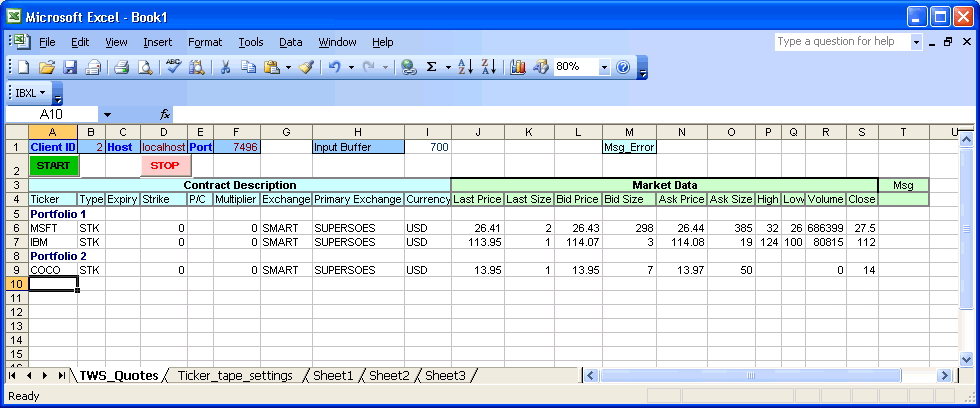This screenshot has width=980, height=408.
Task: Select the Msg_Error cell
Action: [x=629, y=147]
